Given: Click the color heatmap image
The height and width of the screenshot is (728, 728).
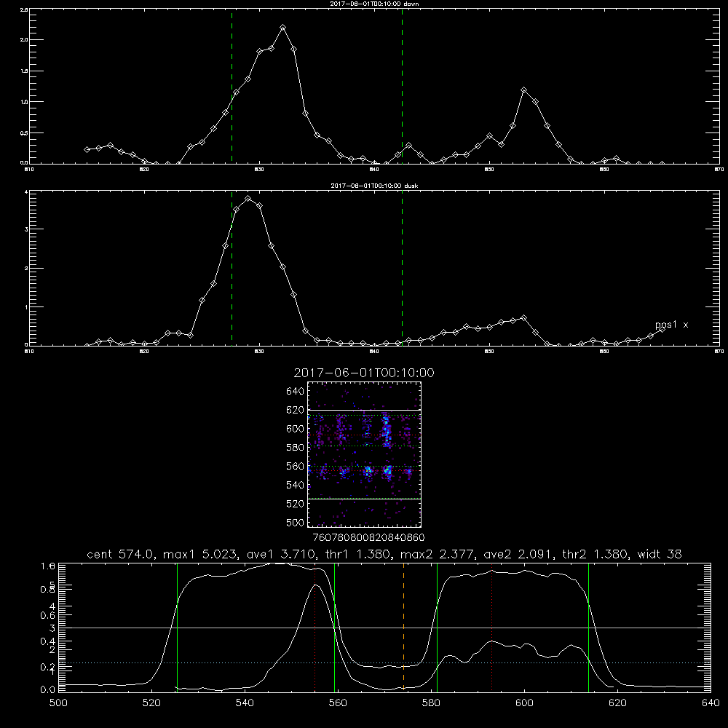Looking at the screenshot, I should coord(365,454).
